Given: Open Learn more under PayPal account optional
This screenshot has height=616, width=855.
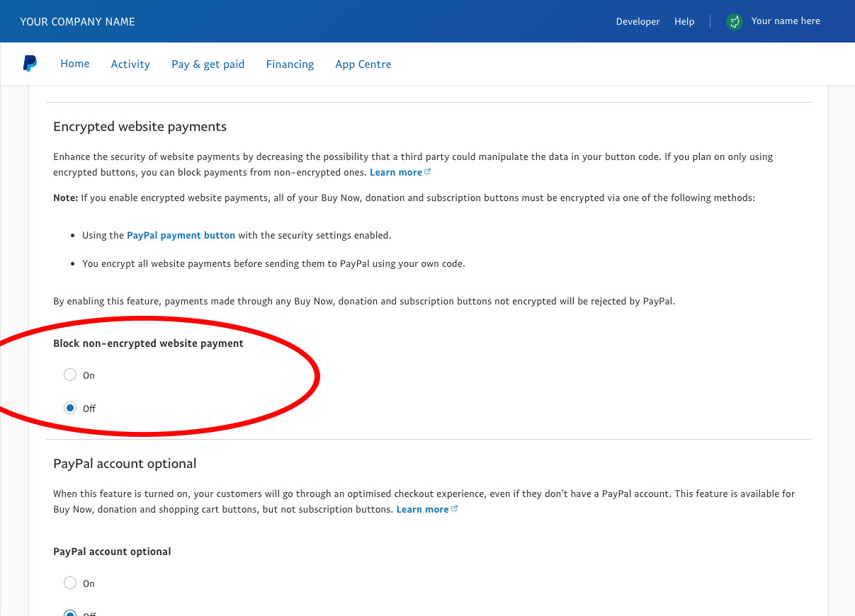Looking at the screenshot, I should 422,509.
